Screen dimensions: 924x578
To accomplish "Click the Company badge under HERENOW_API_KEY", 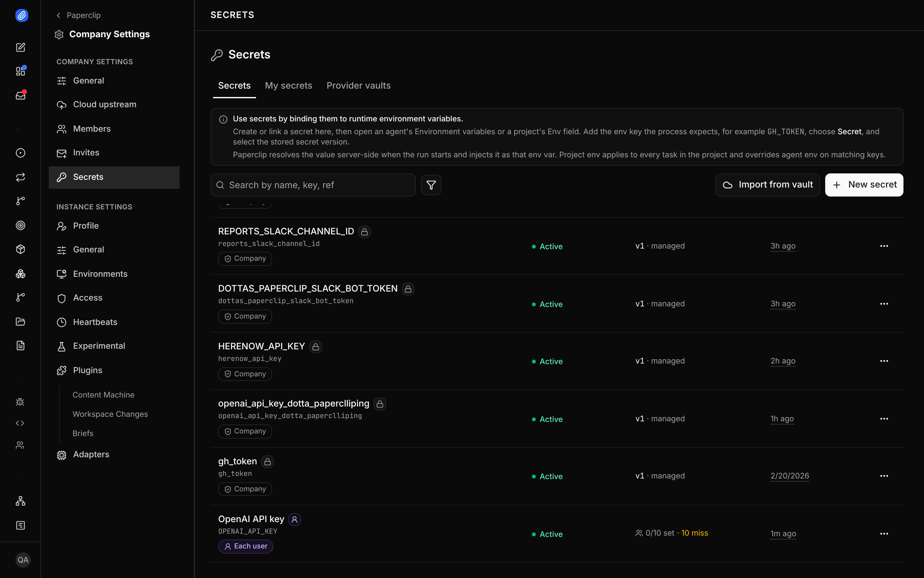I will coord(245,374).
